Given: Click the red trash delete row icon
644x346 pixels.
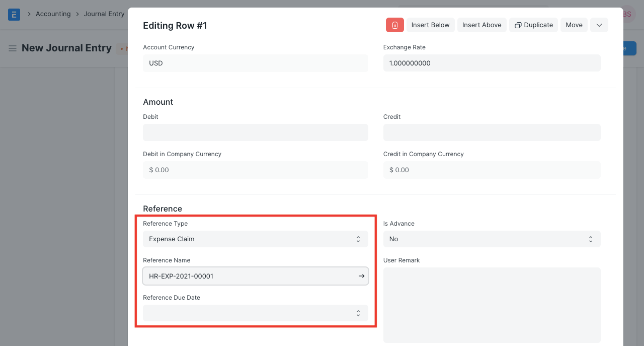Looking at the screenshot, I should point(395,25).
